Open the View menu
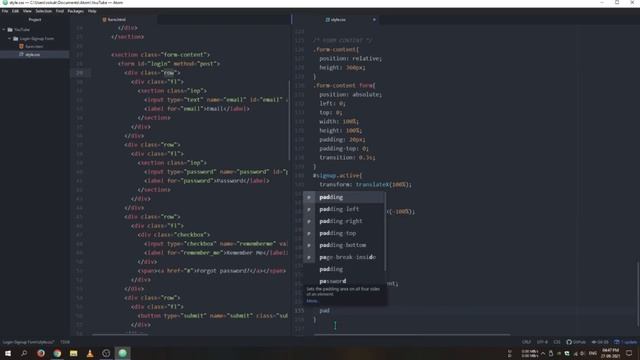Screen dimensions: 640x360 point(27,11)
